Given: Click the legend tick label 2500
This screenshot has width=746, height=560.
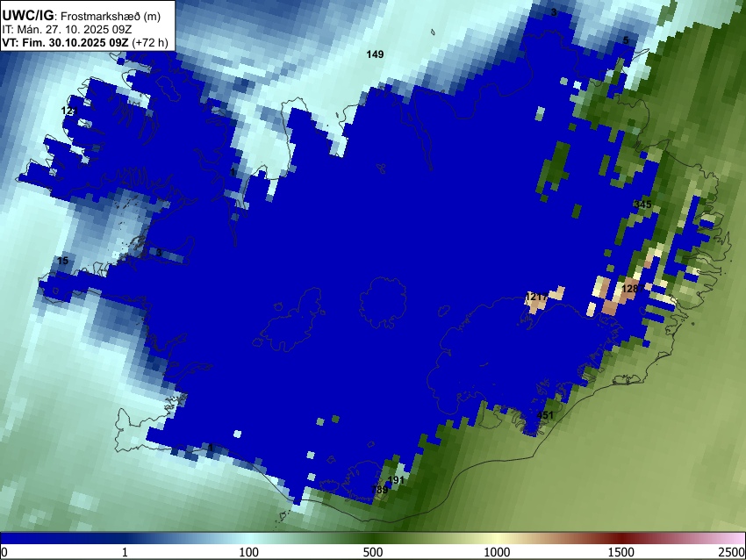Looking at the screenshot, I should [x=733, y=552].
